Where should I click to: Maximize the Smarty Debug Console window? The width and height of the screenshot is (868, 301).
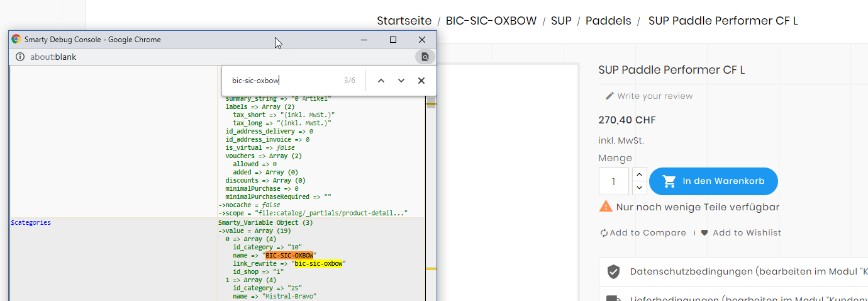(393, 40)
